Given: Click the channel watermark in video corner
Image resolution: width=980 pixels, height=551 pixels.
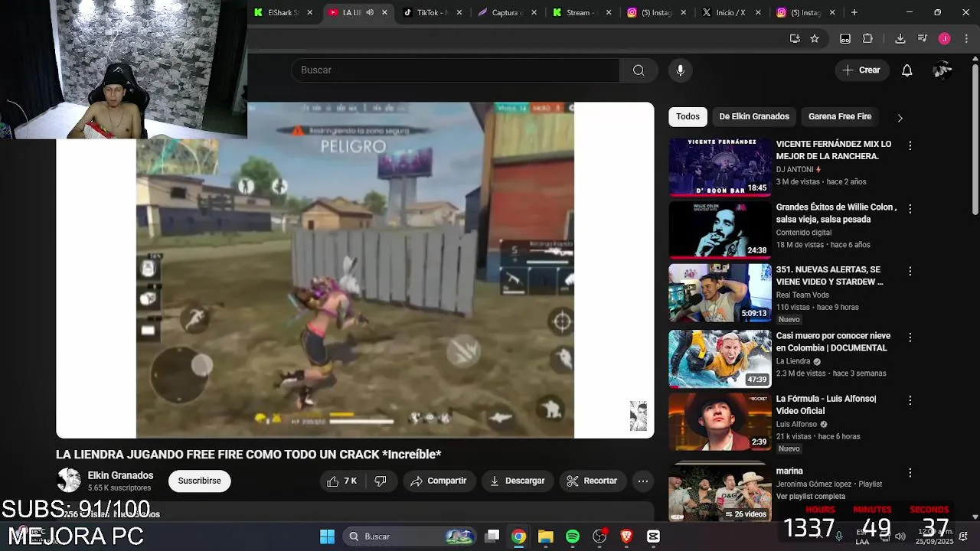Looking at the screenshot, I should tap(639, 416).
